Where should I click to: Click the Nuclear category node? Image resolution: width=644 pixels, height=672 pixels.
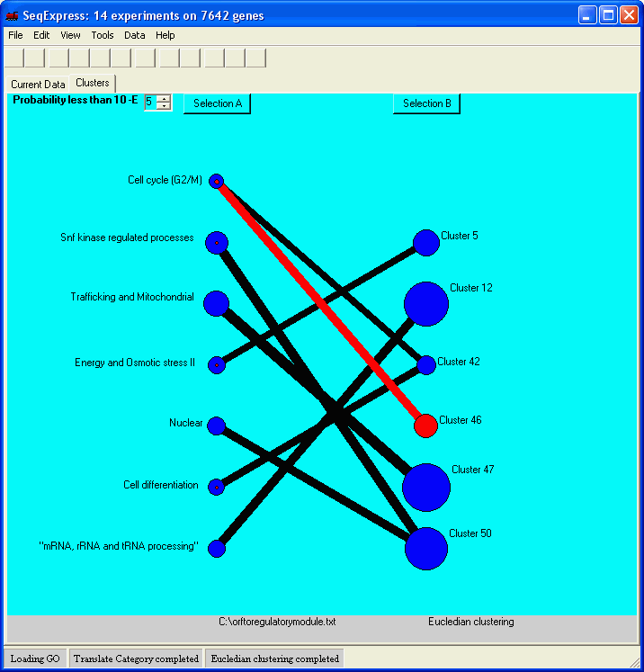click(x=216, y=426)
